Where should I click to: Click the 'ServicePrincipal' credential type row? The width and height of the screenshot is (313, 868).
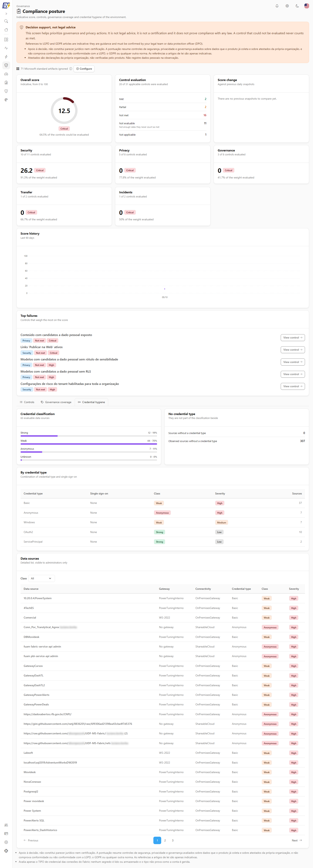tap(163, 541)
